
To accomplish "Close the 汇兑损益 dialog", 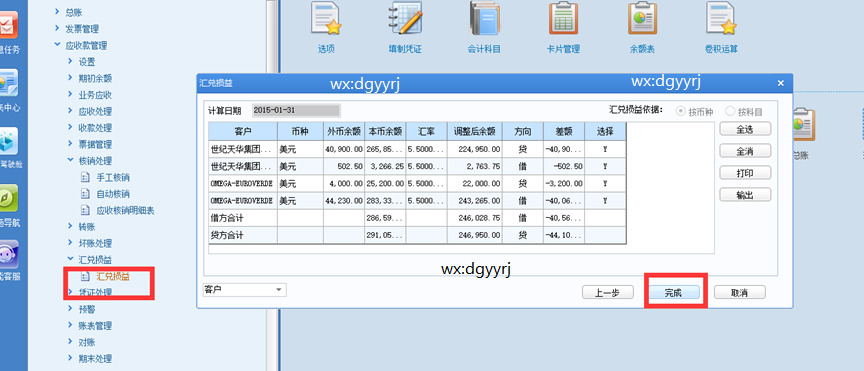I will coord(780,83).
